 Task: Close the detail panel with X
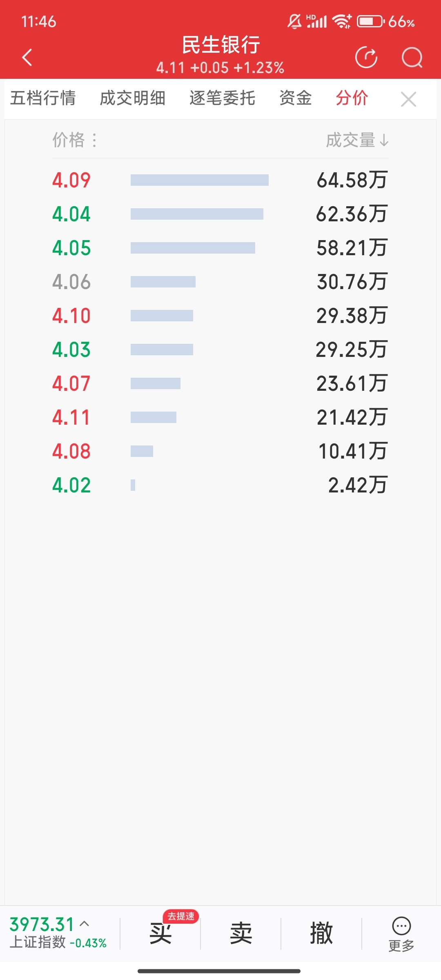pyautogui.click(x=408, y=99)
